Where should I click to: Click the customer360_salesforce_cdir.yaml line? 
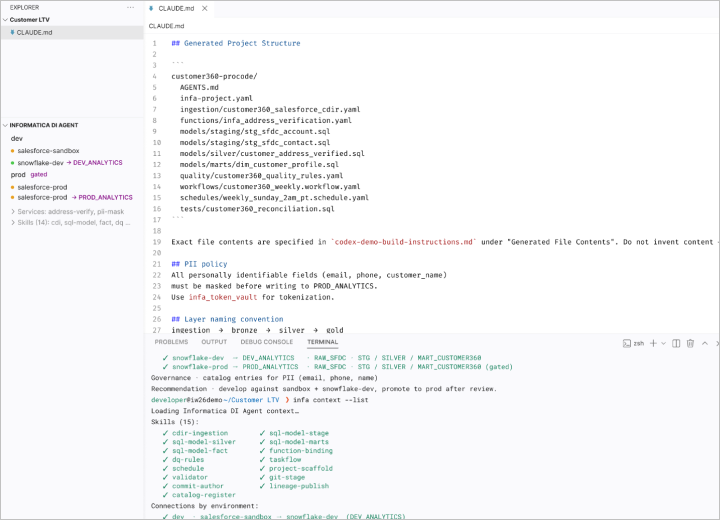pyautogui.click(x=270, y=109)
